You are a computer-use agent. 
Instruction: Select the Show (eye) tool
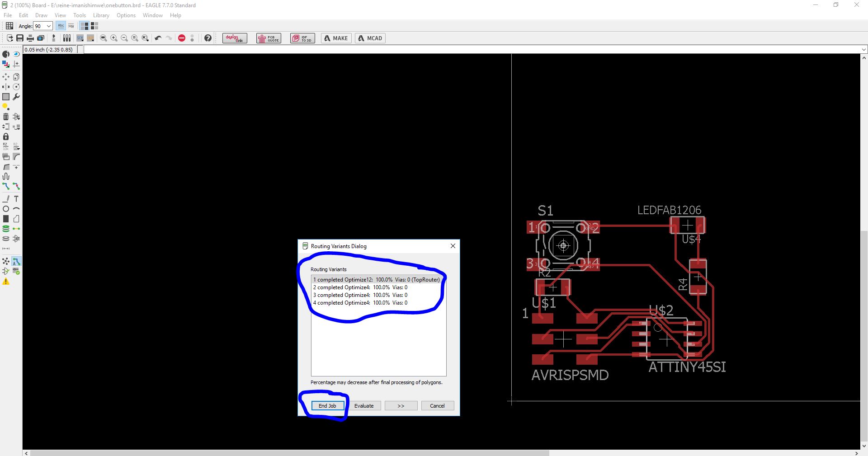tap(16, 54)
